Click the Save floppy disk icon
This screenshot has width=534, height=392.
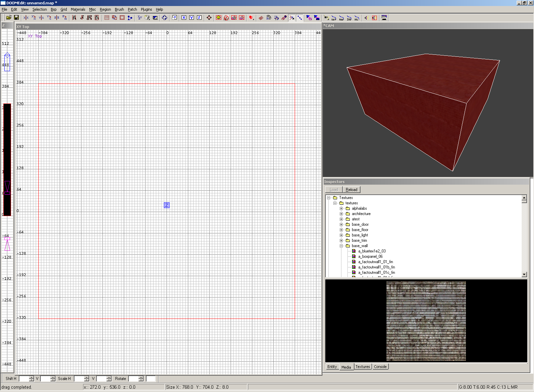16,18
